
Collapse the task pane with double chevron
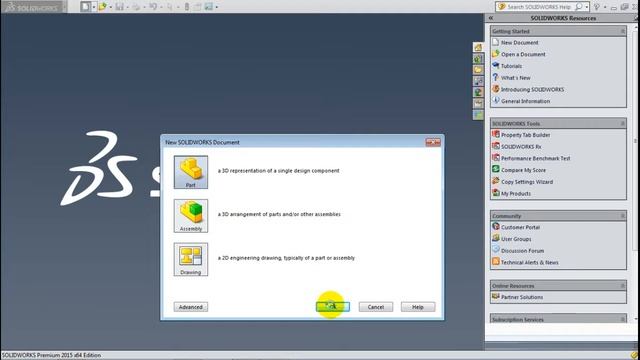(491, 18)
